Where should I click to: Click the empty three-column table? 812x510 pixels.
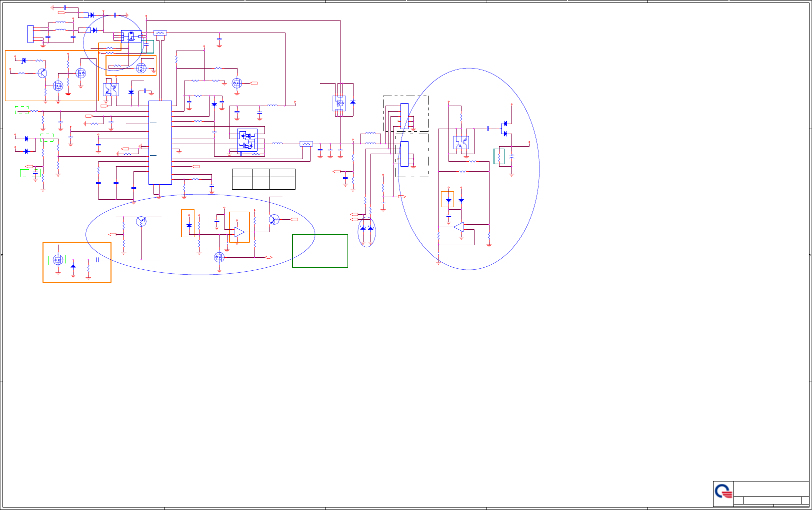coord(263,179)
